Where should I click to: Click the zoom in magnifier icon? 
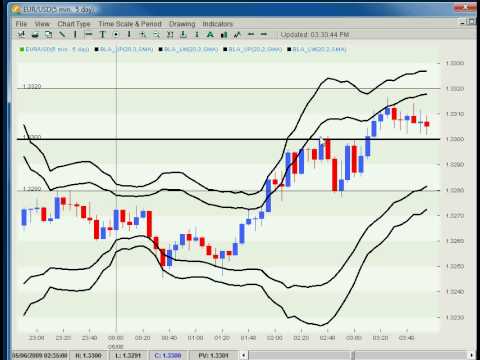click(143, 34)
